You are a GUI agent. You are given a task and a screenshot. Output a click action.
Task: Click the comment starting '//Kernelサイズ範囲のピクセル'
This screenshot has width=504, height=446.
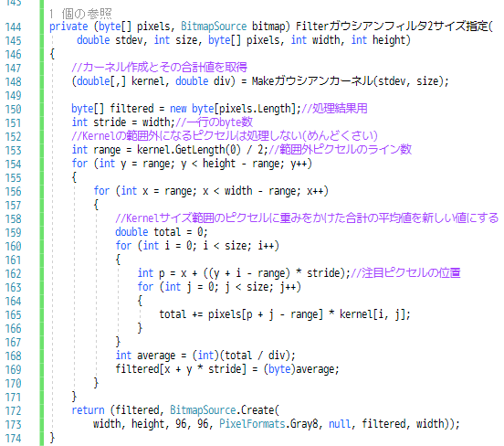[x=307, y=218]
